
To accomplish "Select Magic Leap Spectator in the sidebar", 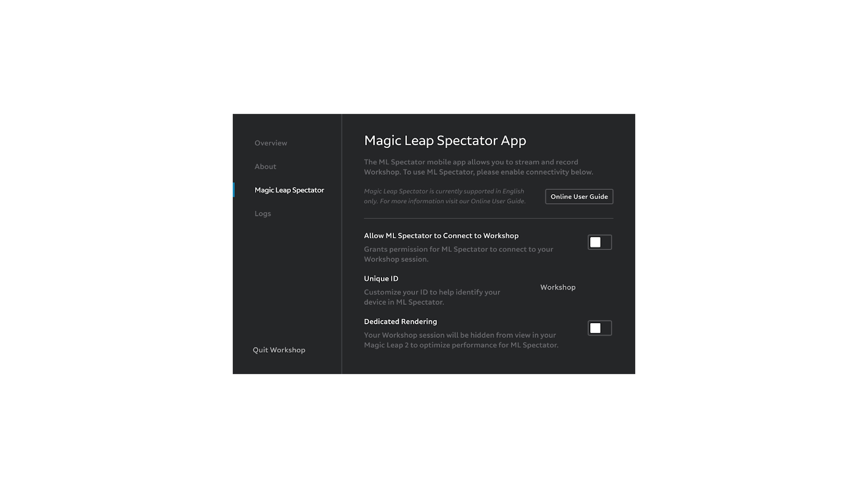I will coord(290,190).
